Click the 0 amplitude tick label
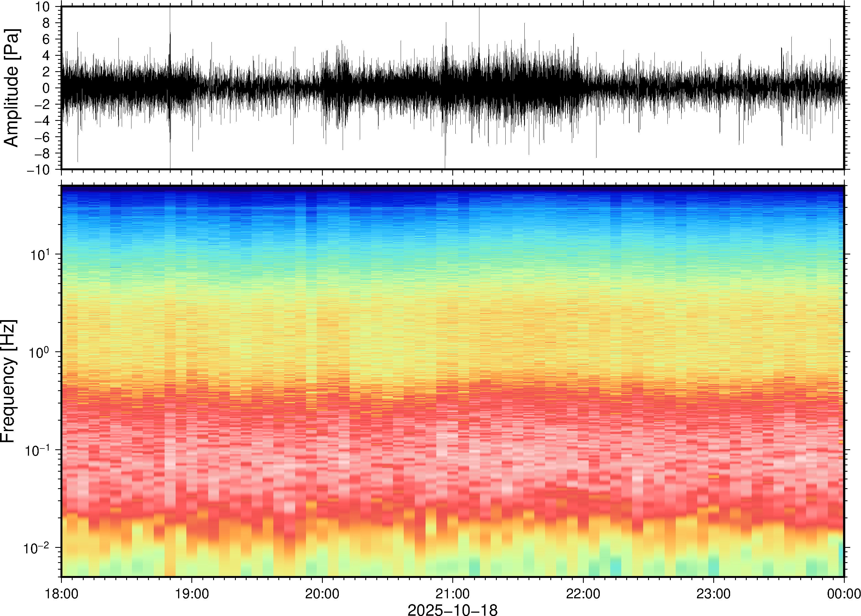This screenshot has width=861, height=616. pyautogui.click(x=46, y=88)
